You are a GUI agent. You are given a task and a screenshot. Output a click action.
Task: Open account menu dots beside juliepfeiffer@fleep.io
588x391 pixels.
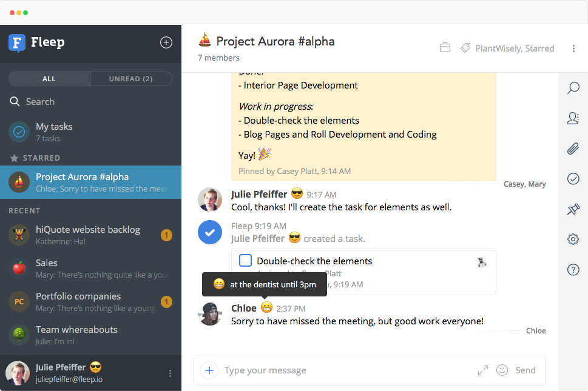click(x=170, y=373)
